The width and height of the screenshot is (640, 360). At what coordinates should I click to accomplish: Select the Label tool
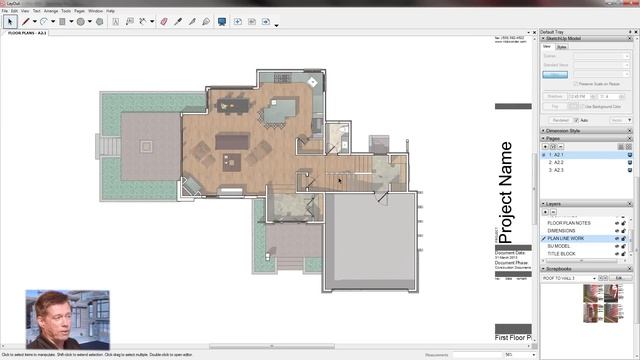pyautogui.click(x=130, y=22)
